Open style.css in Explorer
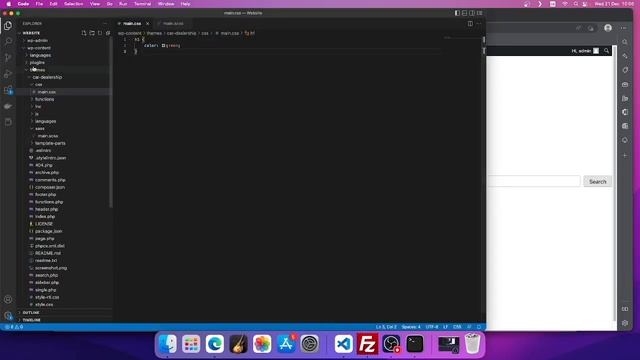Image resolution: width=640 pixels, height=360 pixels. point(44,304)
